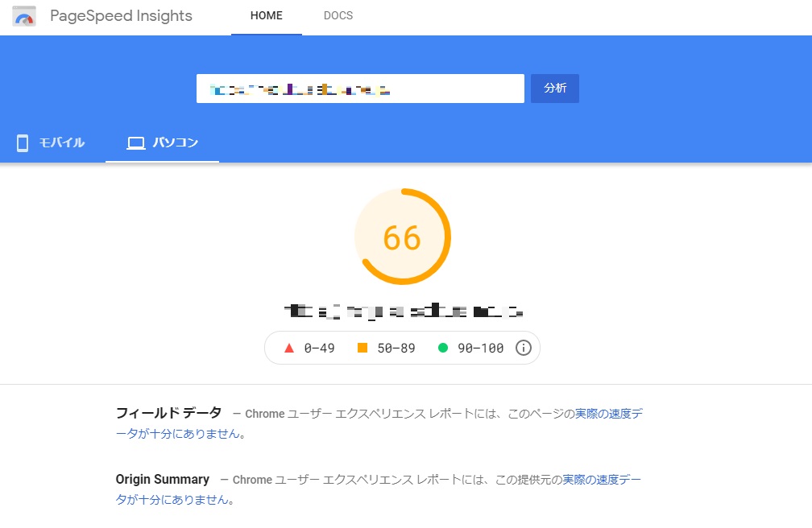Click the Origin Summary heading
Screen dimensions: 812x528
pyautogui.click(x=162, y=480)
